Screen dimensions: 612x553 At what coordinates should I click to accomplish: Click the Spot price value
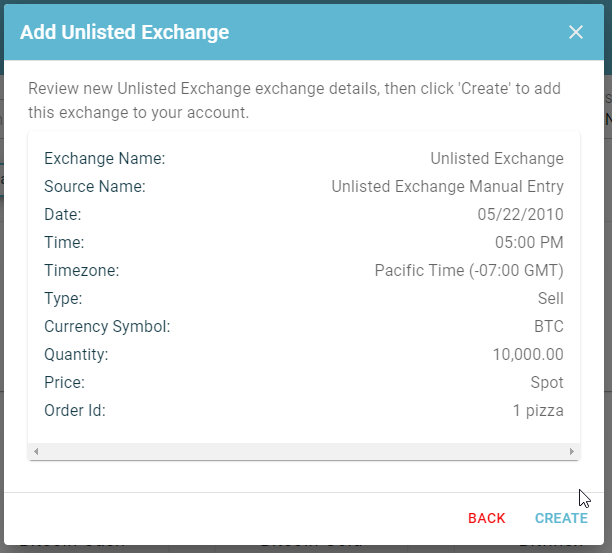(x=547, y=382)
